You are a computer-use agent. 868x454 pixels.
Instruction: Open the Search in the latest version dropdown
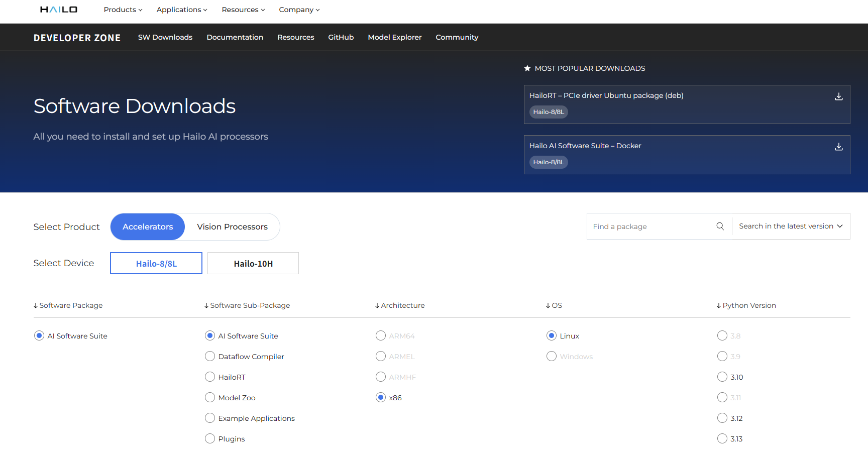(791, 226)
